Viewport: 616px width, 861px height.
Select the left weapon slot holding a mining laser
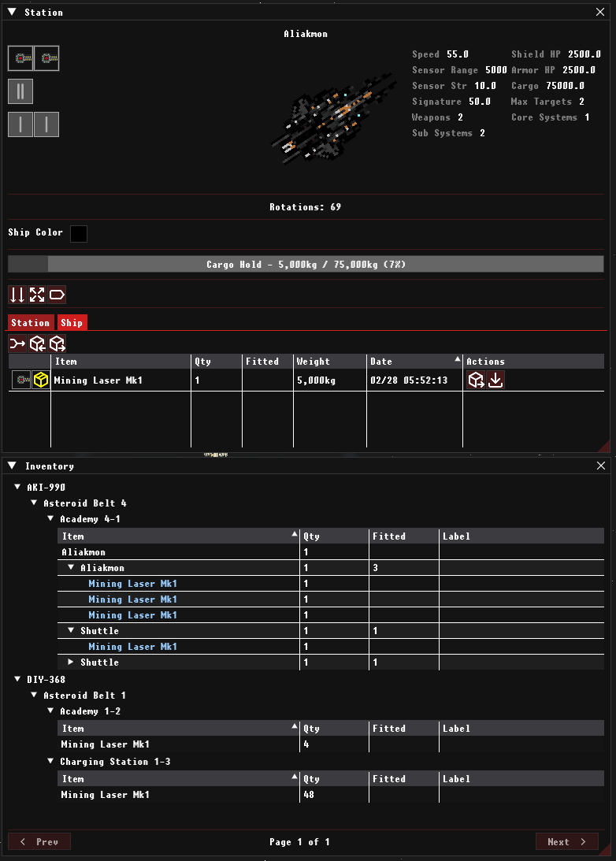(20, 58)
